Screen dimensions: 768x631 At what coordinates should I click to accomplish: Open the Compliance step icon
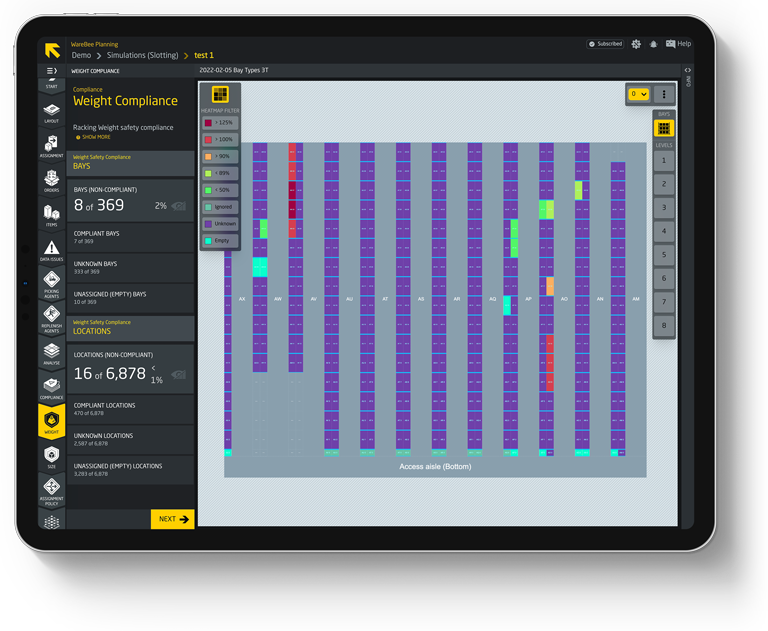[x=51, y=388]
